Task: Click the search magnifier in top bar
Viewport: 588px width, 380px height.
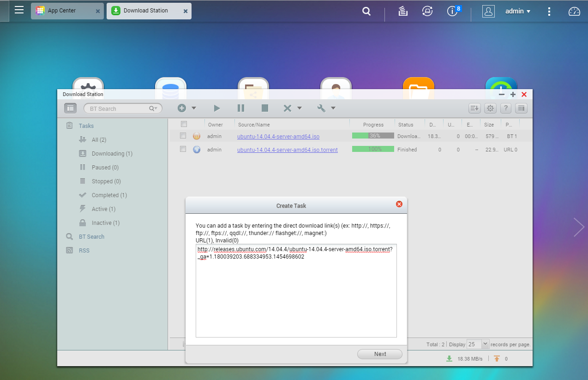Action: click(366, 12)
